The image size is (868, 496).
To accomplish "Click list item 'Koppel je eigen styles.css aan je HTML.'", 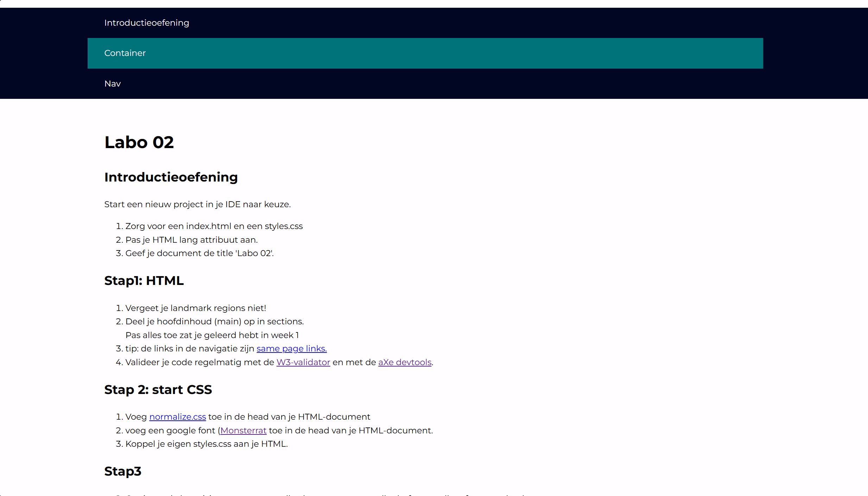I will pyautogui.click(x=207, y=444).
